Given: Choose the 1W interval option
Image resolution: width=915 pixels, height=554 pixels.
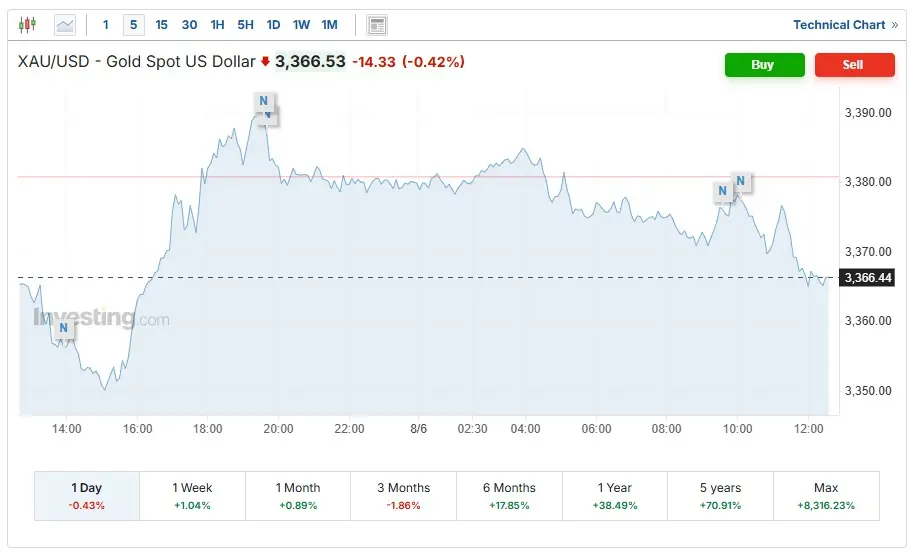Looking at the screenshot, I should click(x=301, y=25).
